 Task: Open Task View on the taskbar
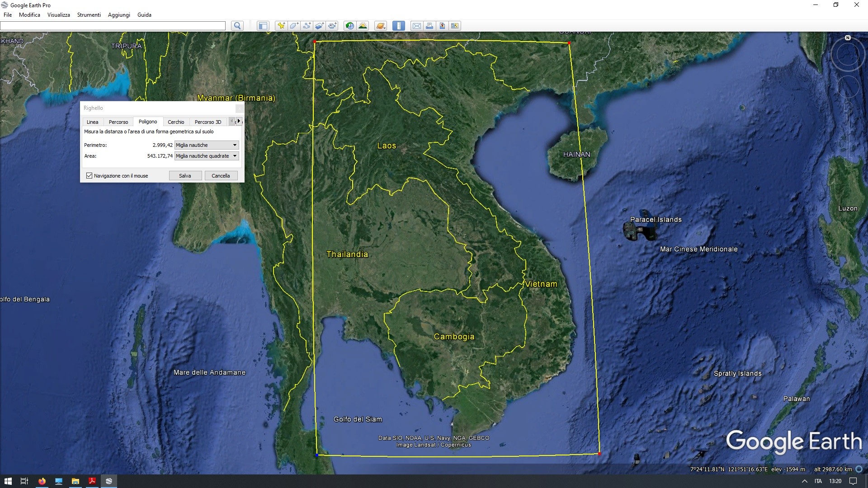click(25, 481)
